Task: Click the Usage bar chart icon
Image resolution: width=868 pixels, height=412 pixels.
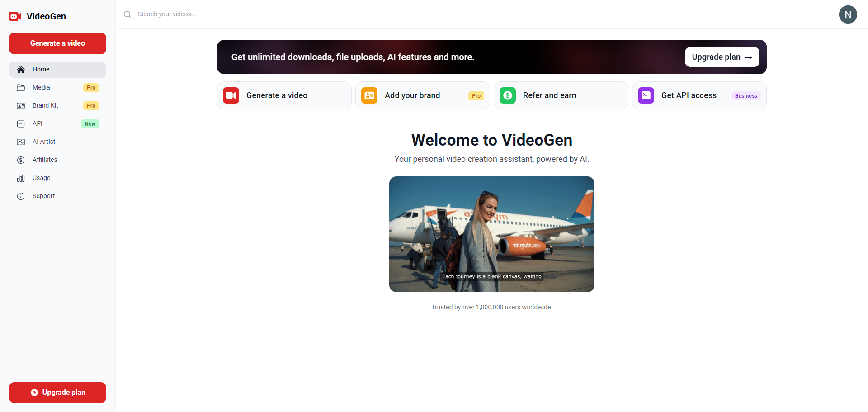Action: pos(21,178)
